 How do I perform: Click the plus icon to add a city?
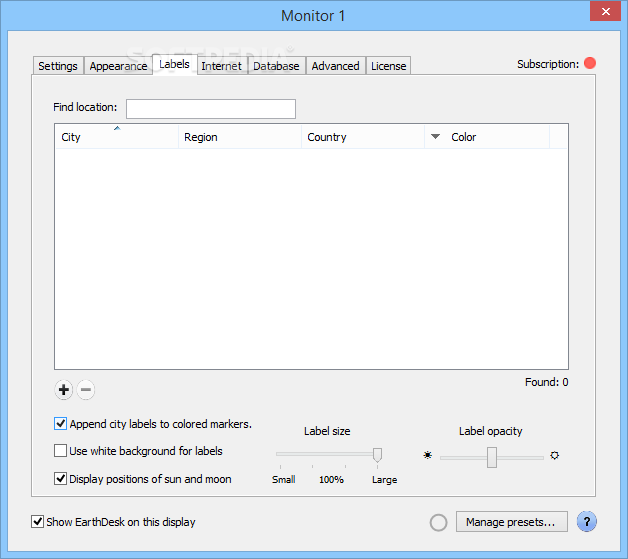tap(64, 390)
